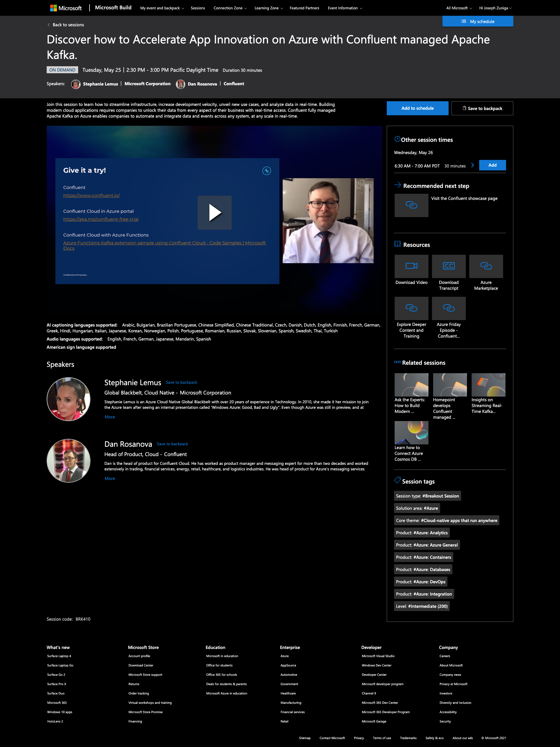Expand My event and backpack menu
560x747 pixels.
click(162, 8)
